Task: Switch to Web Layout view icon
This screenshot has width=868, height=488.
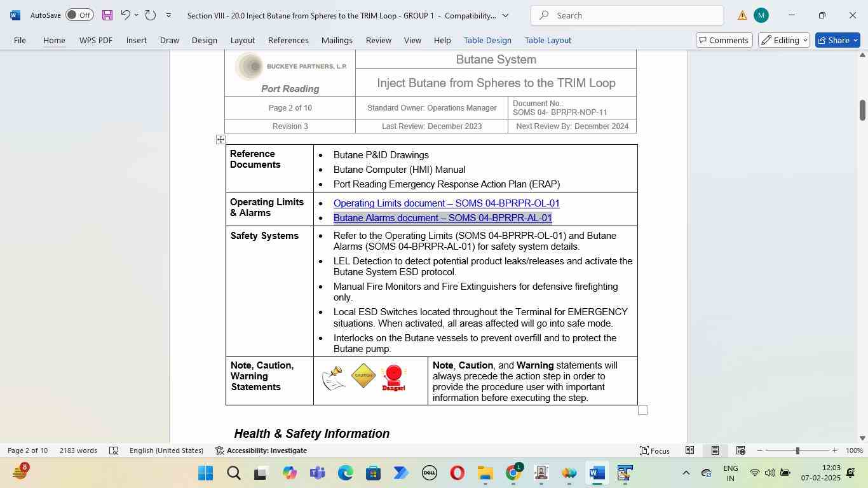Action: point(740,451)
